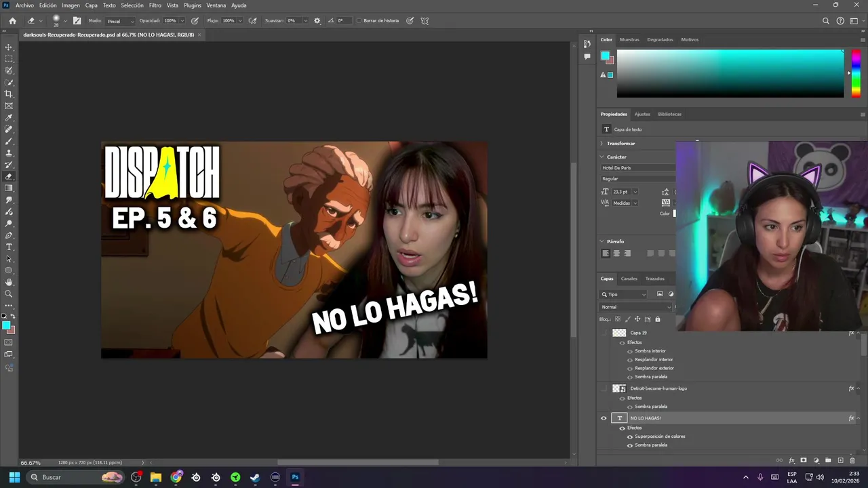This screenshot has height=488, width=868.
Task: Open the Imagen menu
Action: pos(71,5)
